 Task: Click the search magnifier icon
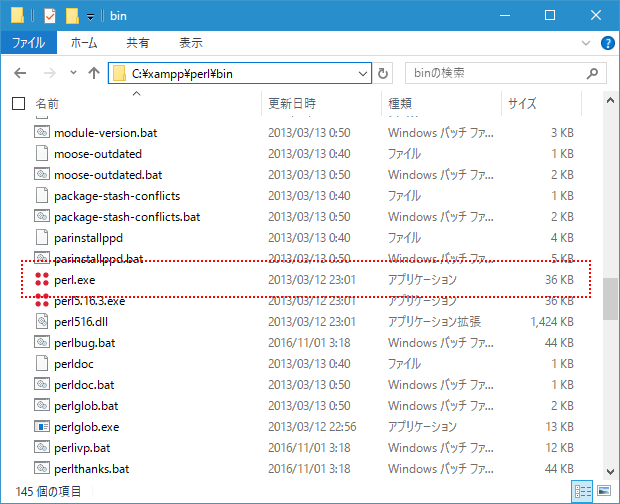pos(592,73)
